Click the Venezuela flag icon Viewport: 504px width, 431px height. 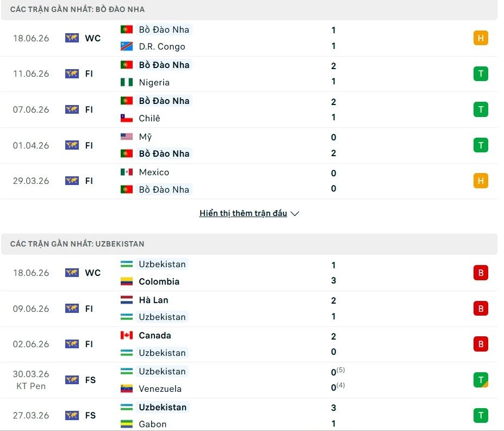(126, 389)
